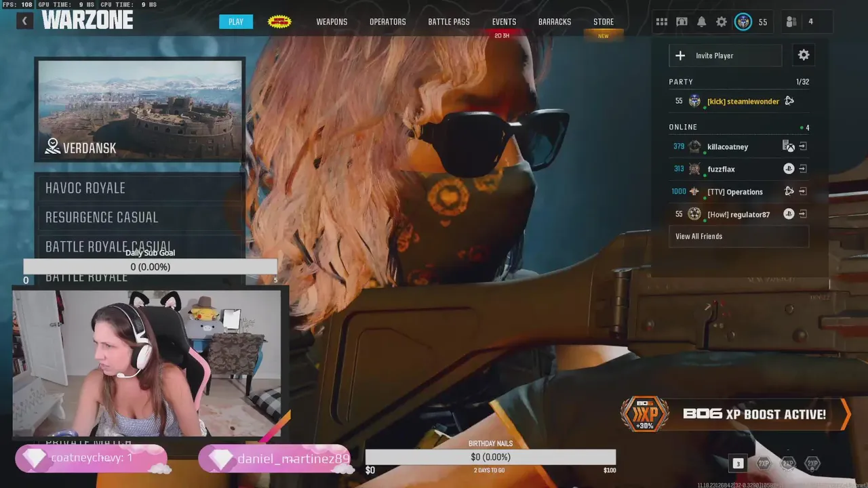This screenshot has width=868, height=488.
Task: Join [TTV] Operations via arrow icon
Action: coord(803,192)
